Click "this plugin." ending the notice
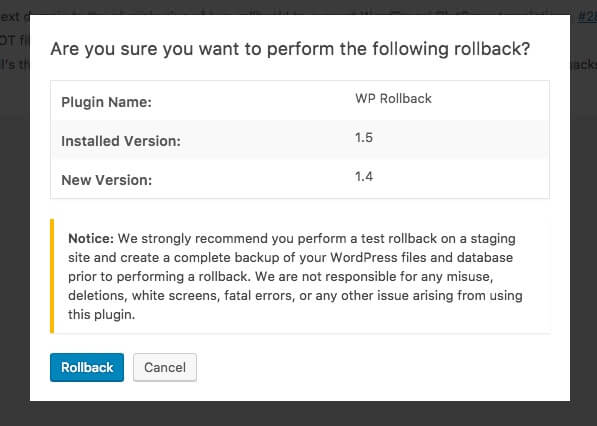Image resolution: width=597 pixels, height=426 pixels. (102, 315)
